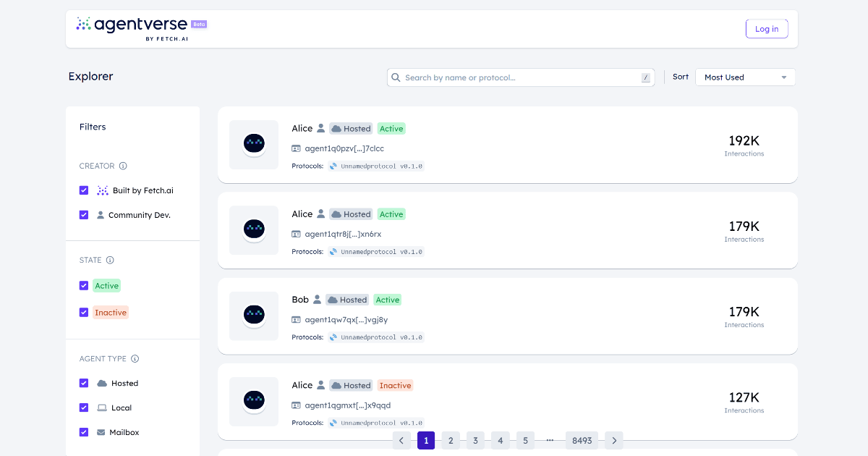This screenshot has height=456, width=868.
Task: Click the previous page chevron in pagination
Action: click(x=401, y=440)
